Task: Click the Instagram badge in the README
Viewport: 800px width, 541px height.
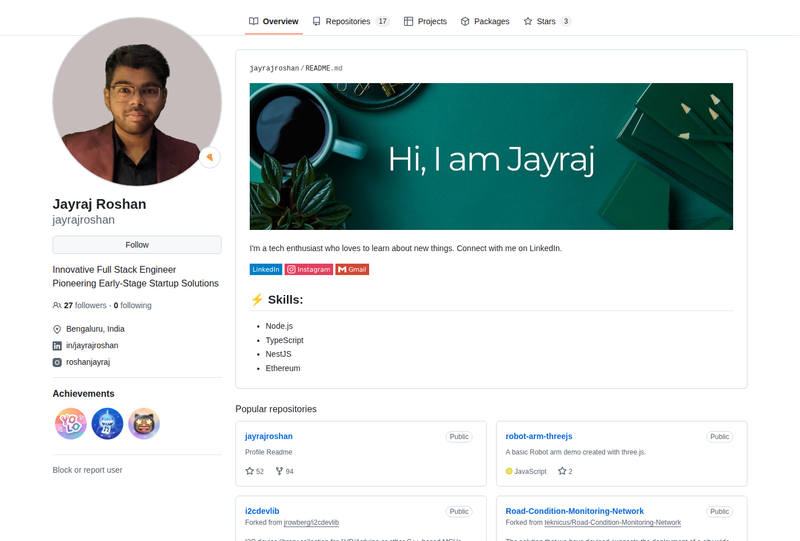Action: point(309,269)
